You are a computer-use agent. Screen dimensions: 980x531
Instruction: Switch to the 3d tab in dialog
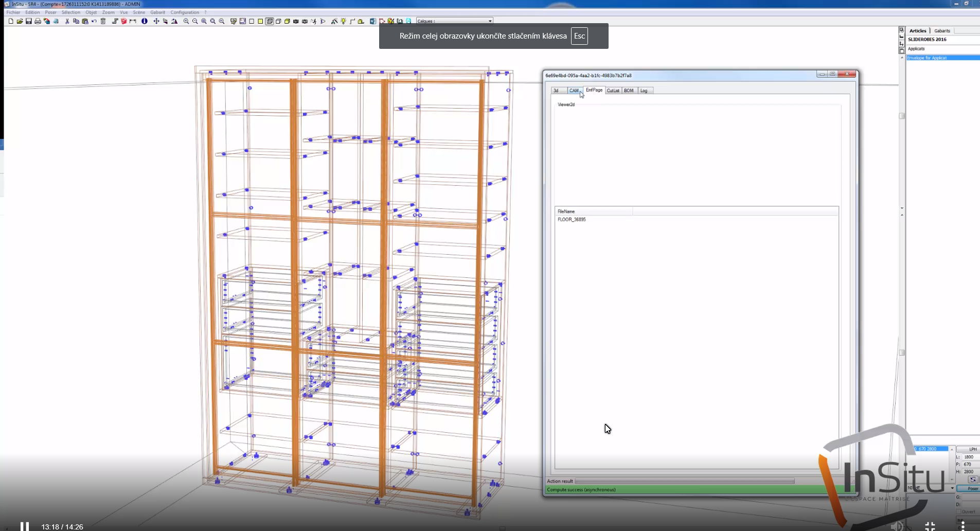pyautogui.click(x=559, y=91)
